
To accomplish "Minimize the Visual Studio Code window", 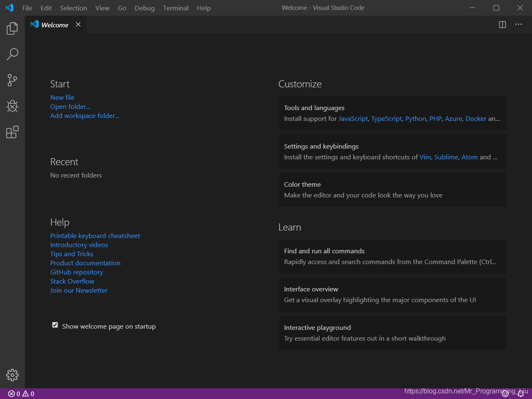I will click(473, 8).
